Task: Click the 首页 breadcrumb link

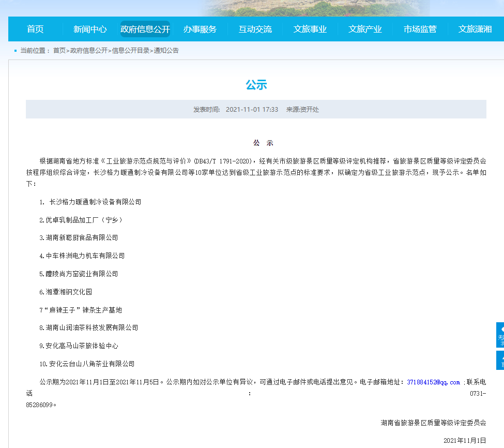Action: pos(59,51)
